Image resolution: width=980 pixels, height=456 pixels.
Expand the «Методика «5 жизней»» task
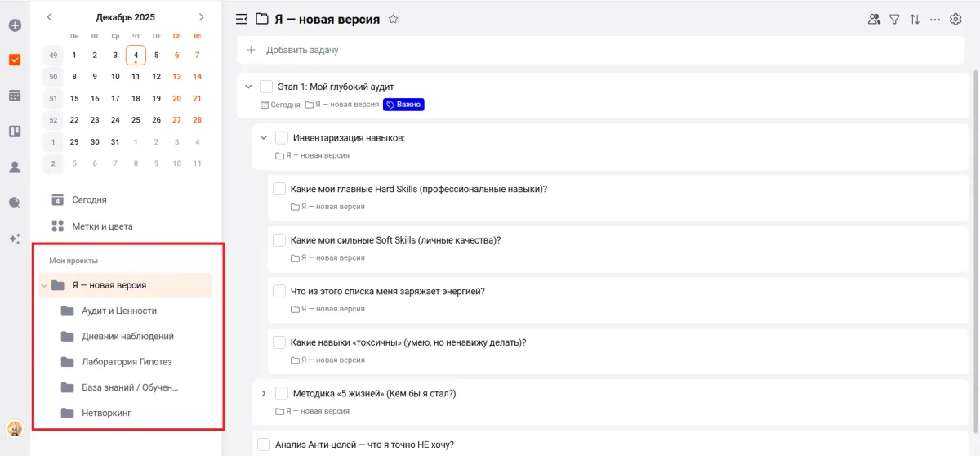(x=264, y=393)
